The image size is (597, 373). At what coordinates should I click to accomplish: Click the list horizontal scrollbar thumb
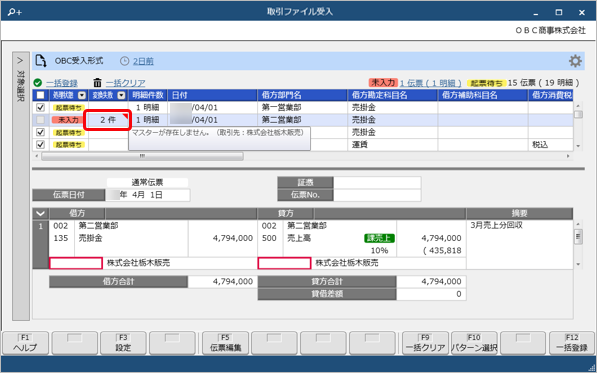point(142,156)
